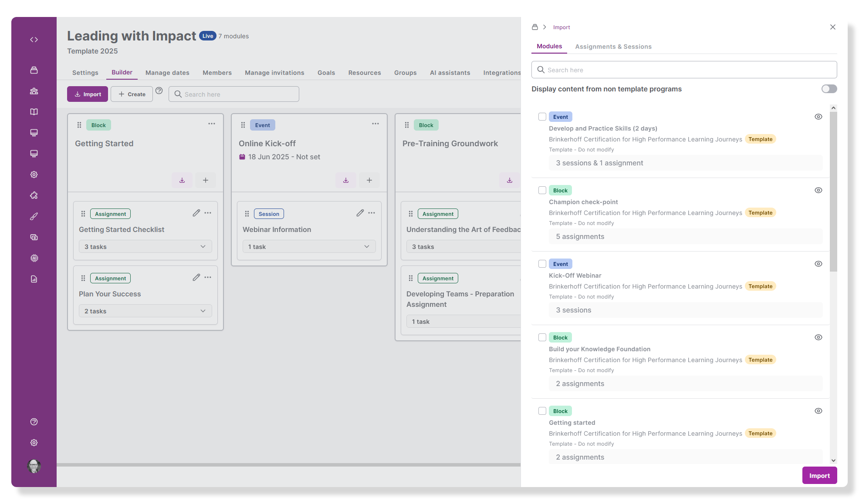This screenshot has height=504, width=859.
Task: Expand 3 sessions & 1 assignment row
Action: (686, 163)
